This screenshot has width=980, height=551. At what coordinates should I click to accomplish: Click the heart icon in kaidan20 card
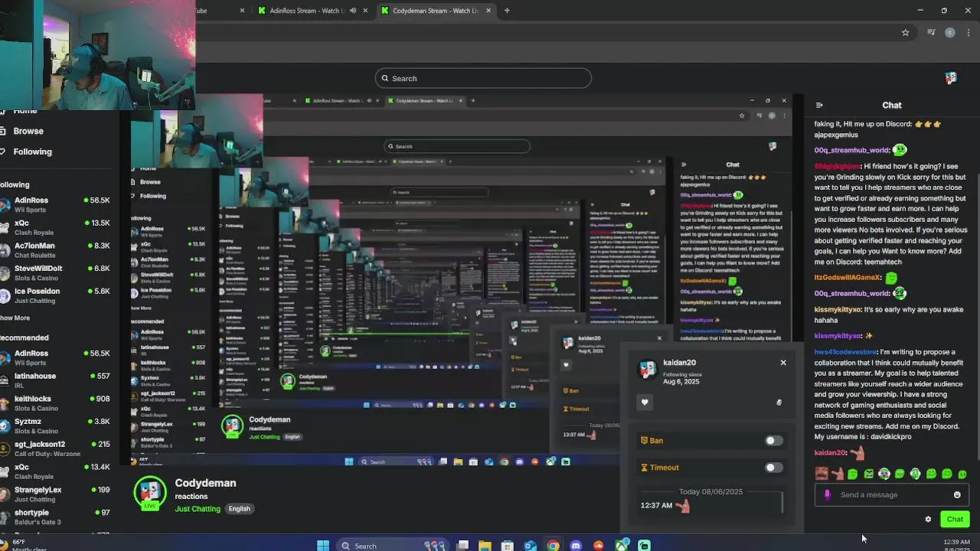tap(645, 403)
